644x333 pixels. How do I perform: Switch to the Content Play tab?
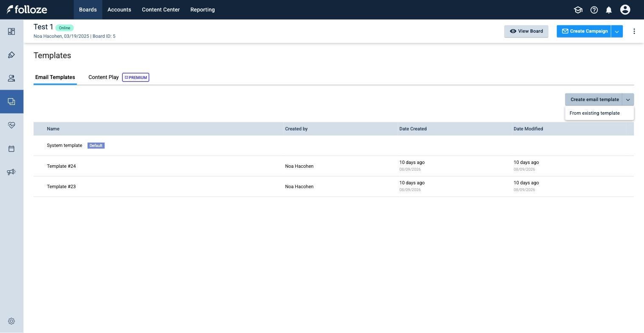(104, 77)
